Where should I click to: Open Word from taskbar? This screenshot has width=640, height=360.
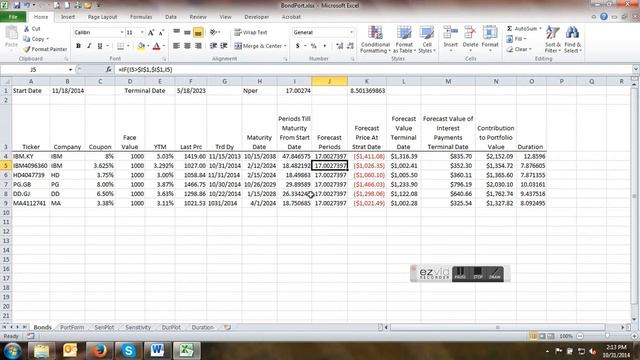click(157, 351)
